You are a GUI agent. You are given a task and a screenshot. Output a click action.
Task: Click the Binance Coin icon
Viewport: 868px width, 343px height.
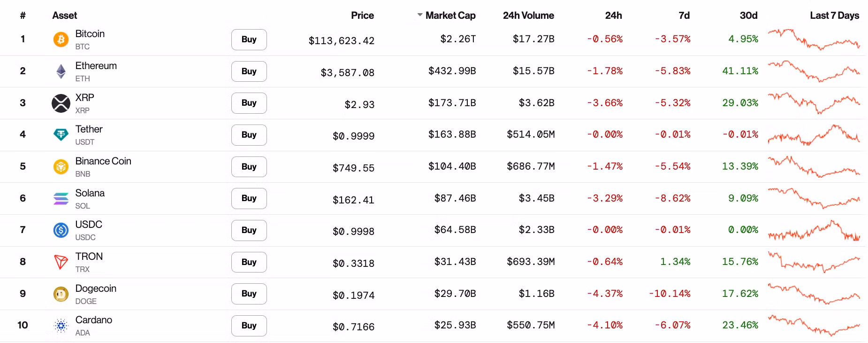61,167
